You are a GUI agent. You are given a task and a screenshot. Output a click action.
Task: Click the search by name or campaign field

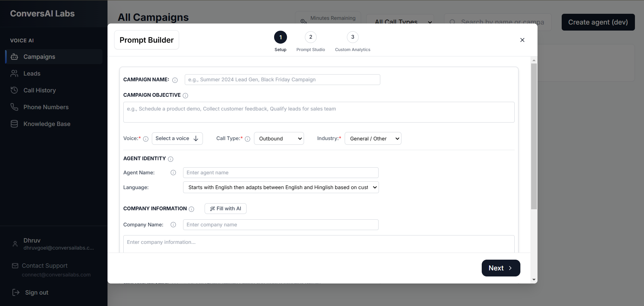pos(498,22)
